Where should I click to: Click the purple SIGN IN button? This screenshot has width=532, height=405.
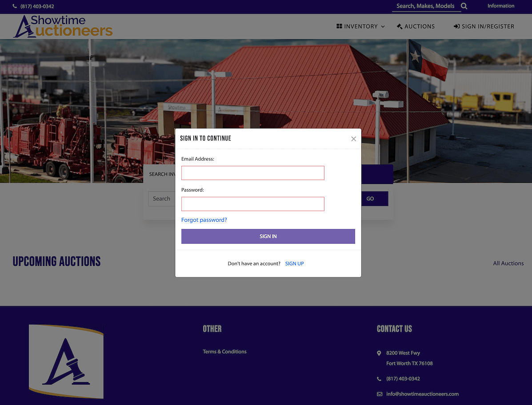268,236
